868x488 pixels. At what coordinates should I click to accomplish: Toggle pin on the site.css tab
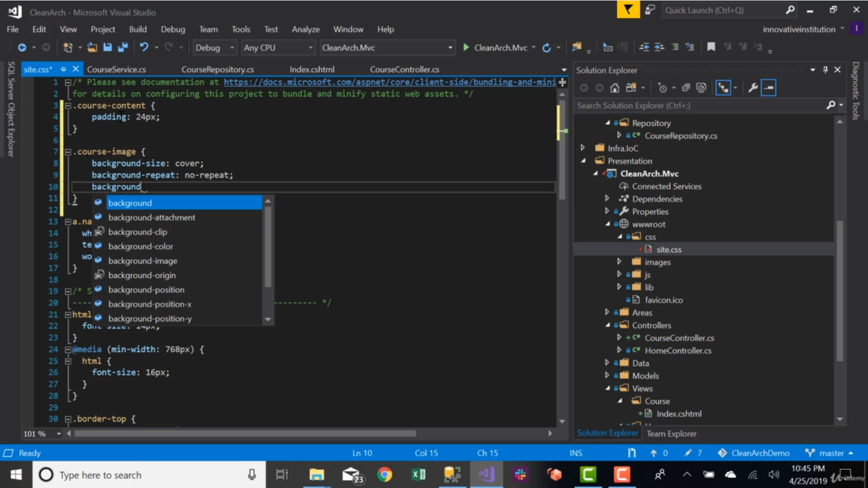tap(63, 69)
